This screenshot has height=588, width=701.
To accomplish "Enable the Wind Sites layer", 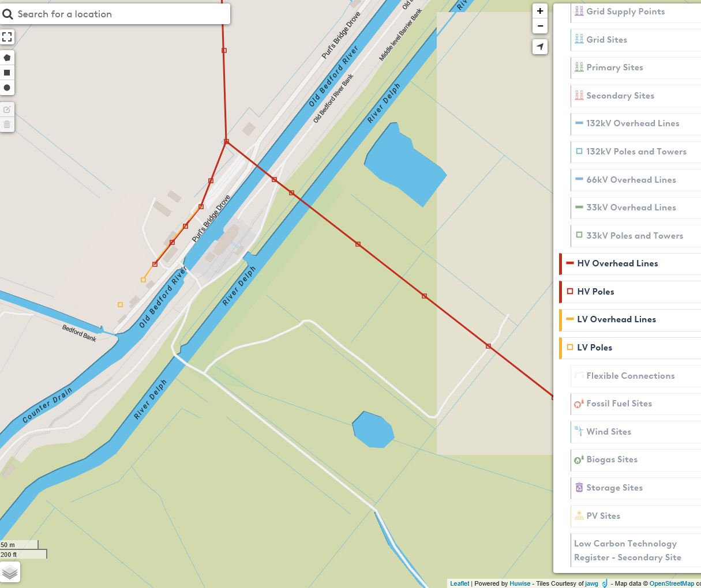I will click(x=608, y=432).
